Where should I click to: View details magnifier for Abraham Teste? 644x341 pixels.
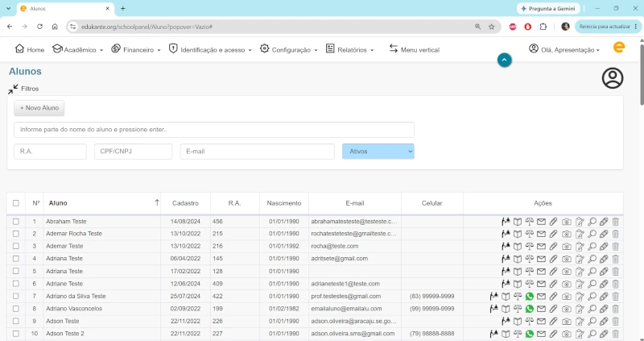(x=592, y=222)
